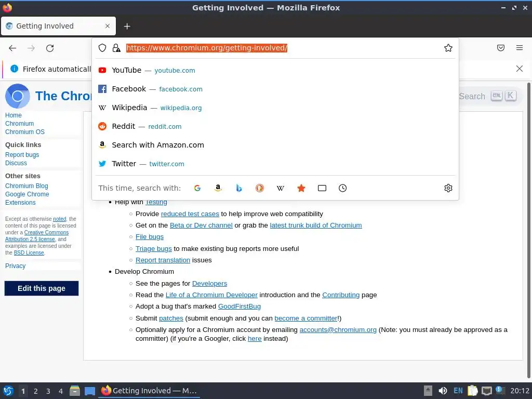The height and width of the screenshot is (399, 532).
Task: Click the site security padlock icon
Action: coord(116,48)
